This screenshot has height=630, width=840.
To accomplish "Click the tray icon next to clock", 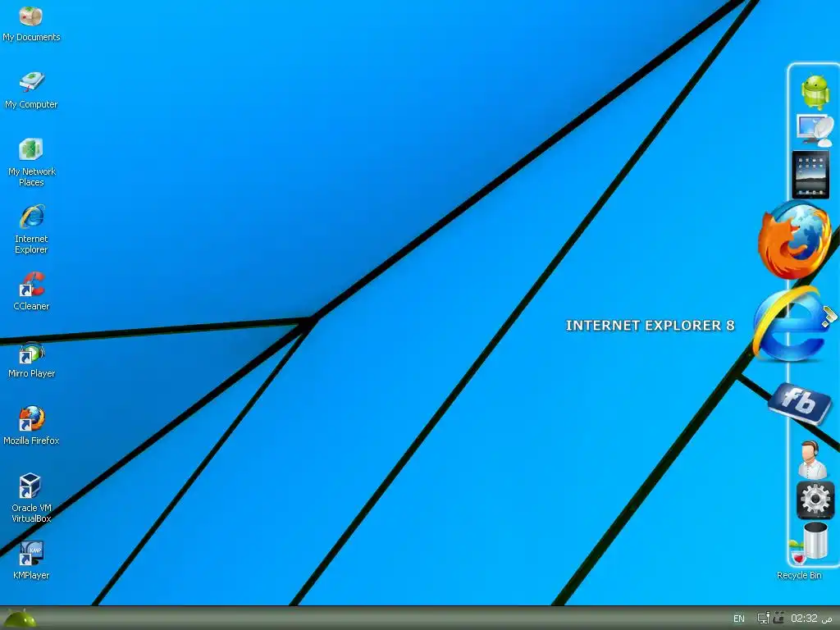I will 778,619.
